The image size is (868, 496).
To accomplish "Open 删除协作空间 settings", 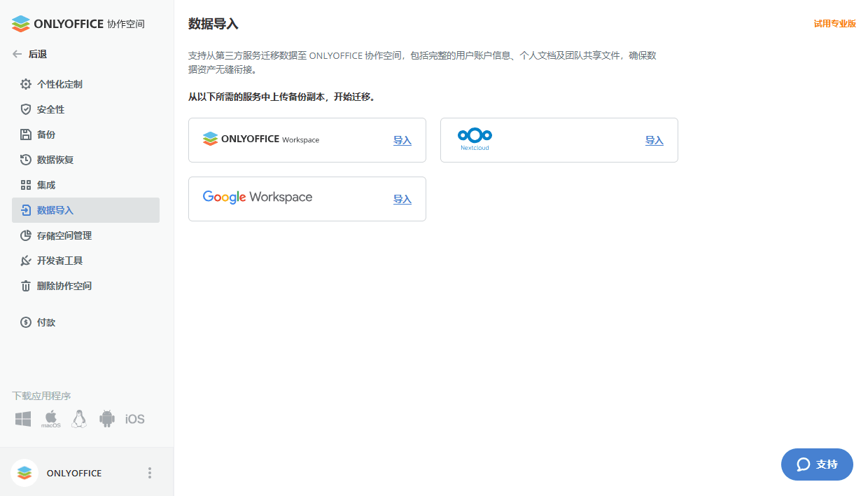I will click(85, 286).
